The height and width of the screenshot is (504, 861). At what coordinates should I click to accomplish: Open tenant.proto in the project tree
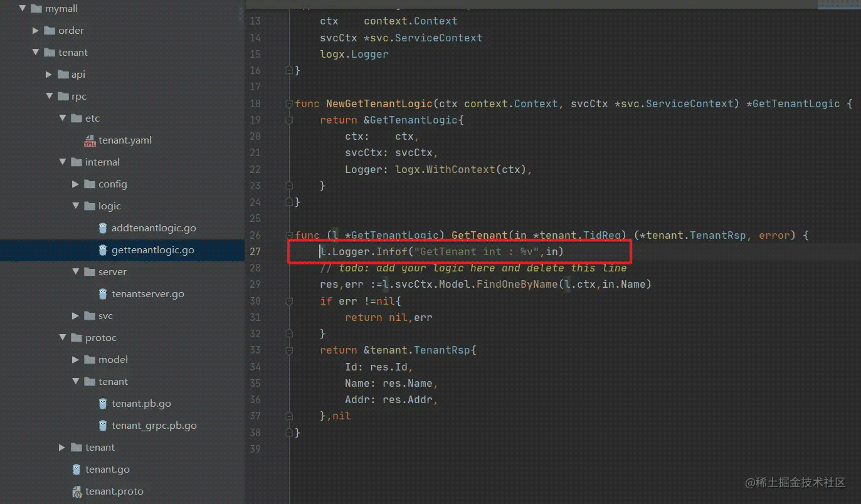(115, 491)
